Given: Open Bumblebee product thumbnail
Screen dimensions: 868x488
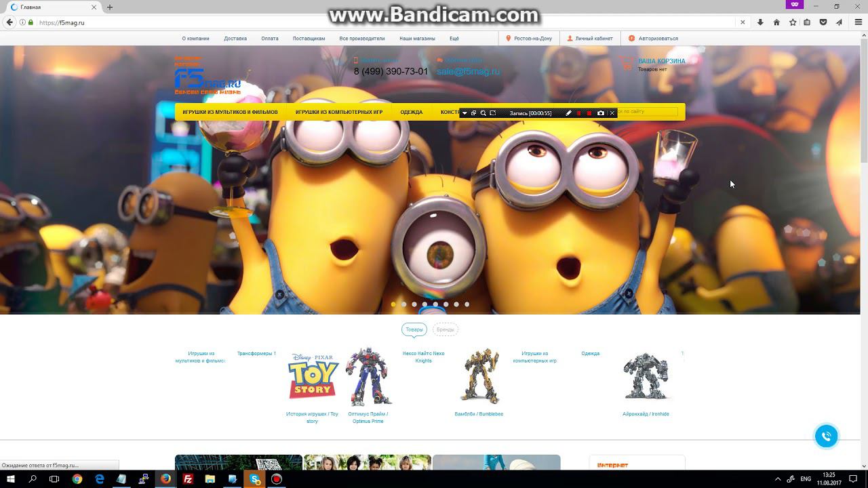Looking at the screenshot, I should 479,376.
